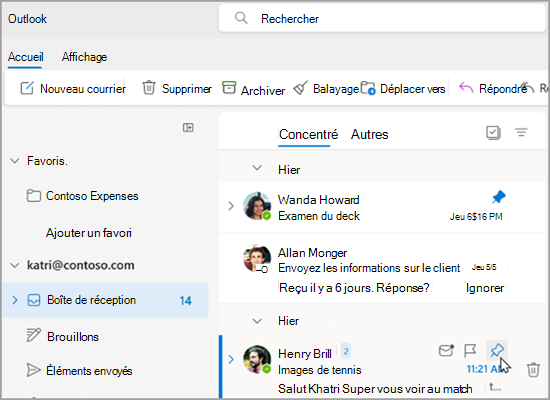Switch to the Affichage tab
Image resolution: width=550 pixels, height=400 pixels.
tap(85, 57)
